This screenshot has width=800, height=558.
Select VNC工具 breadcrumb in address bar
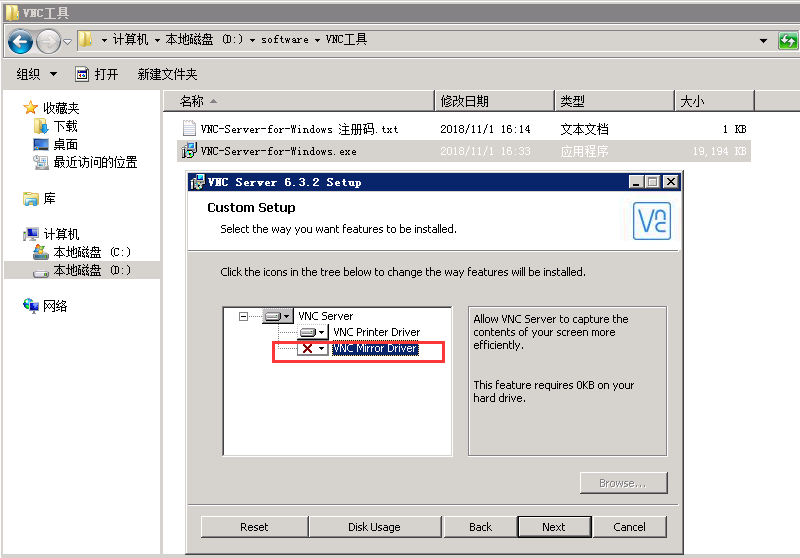coord(346,39)
